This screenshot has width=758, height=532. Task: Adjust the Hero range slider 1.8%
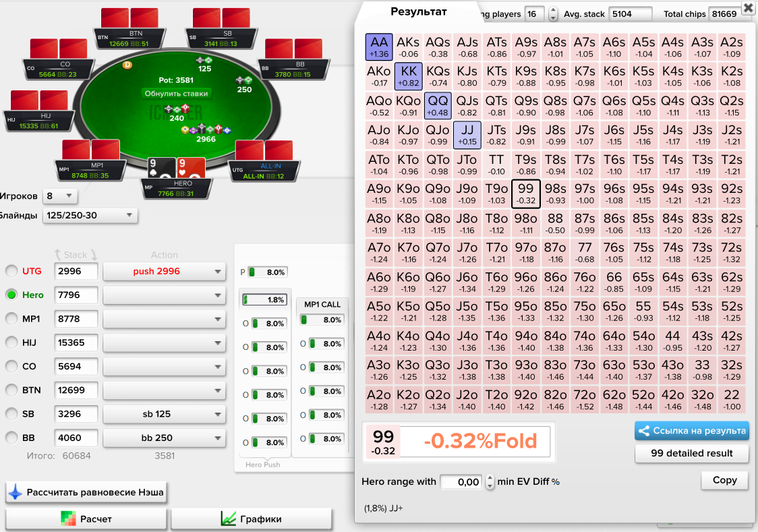pos(265,299)
